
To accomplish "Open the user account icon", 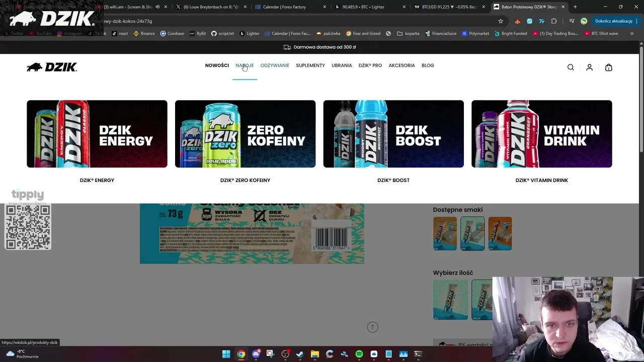I will (589, 67).
